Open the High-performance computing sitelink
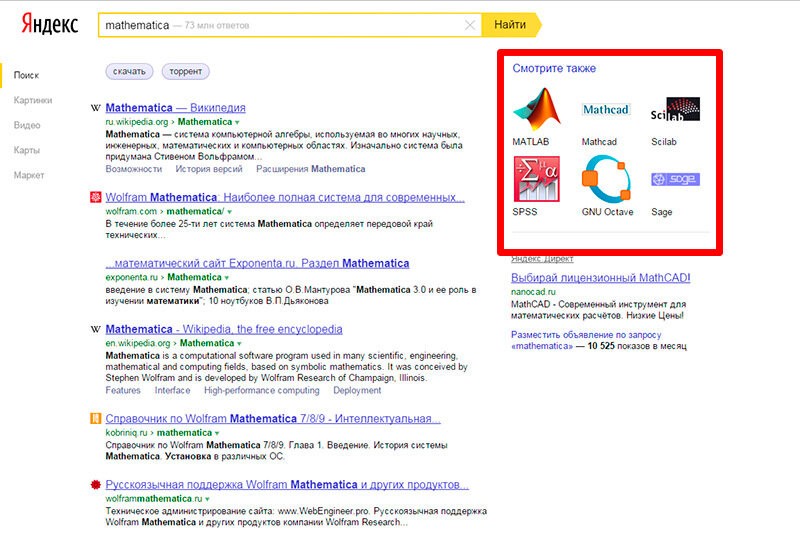800x544 pixels. pyautogui.click(x=262, y=390)
